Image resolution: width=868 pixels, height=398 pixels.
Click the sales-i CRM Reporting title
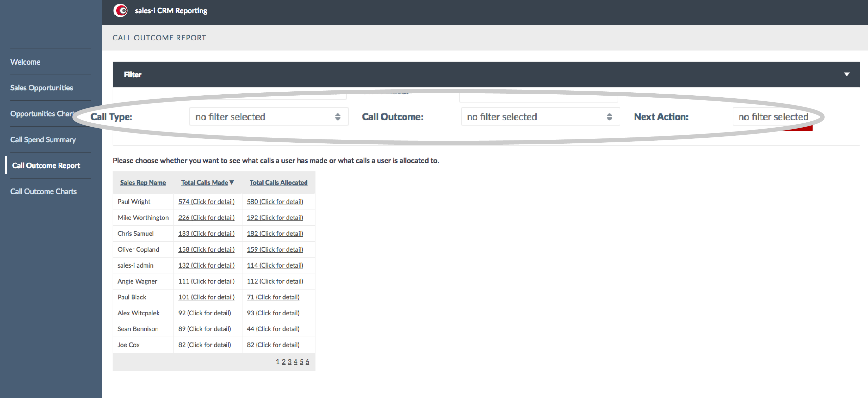point(171,10)
